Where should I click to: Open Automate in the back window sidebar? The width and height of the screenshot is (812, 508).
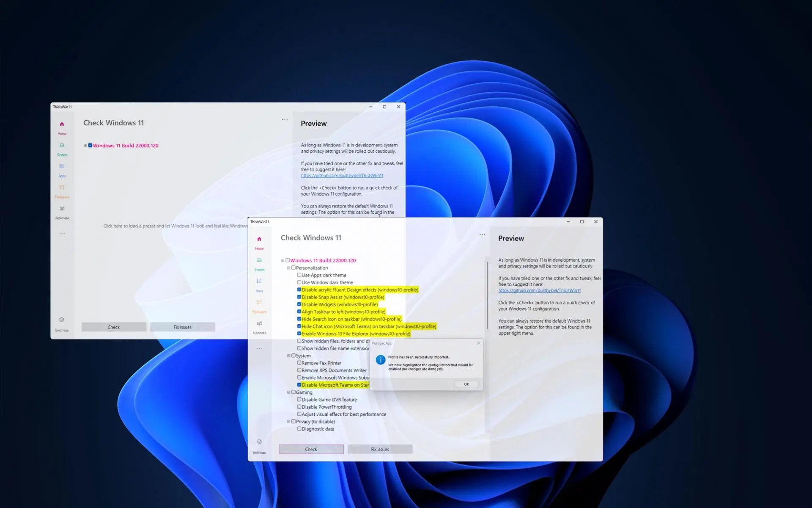pyautogui.click(x=62, y=213)
